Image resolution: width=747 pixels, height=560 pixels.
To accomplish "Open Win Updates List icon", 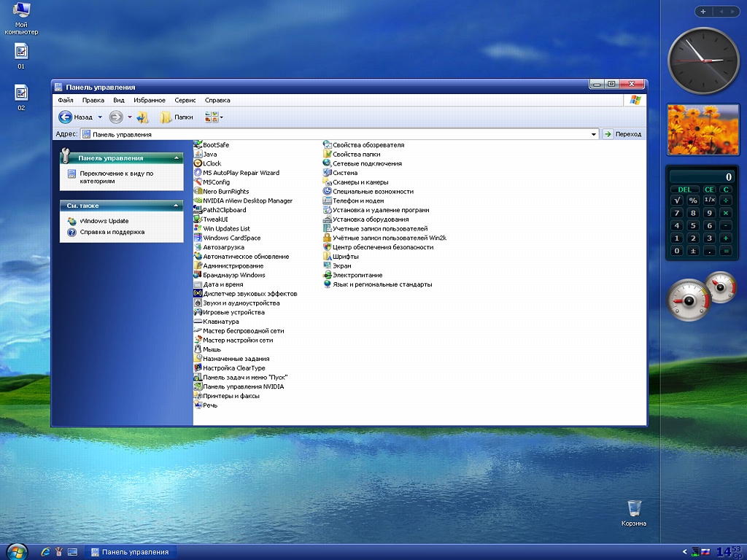I will pos(198,228).
